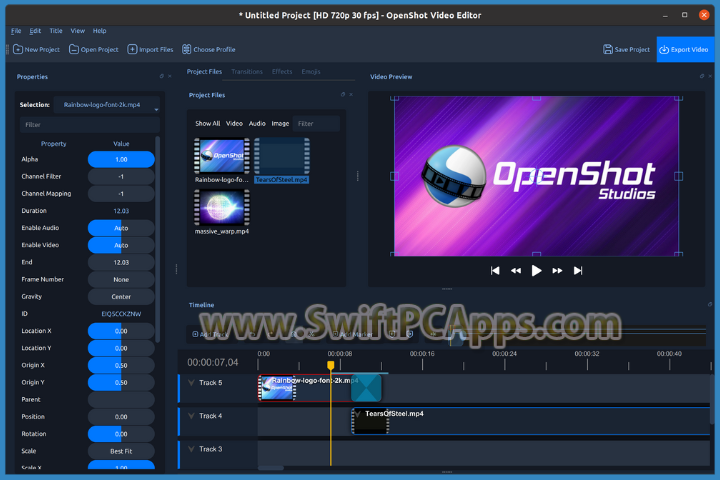This screenshot has width=720, height=480.
Task: Click the Location X value slider
Action: (121, 331)
